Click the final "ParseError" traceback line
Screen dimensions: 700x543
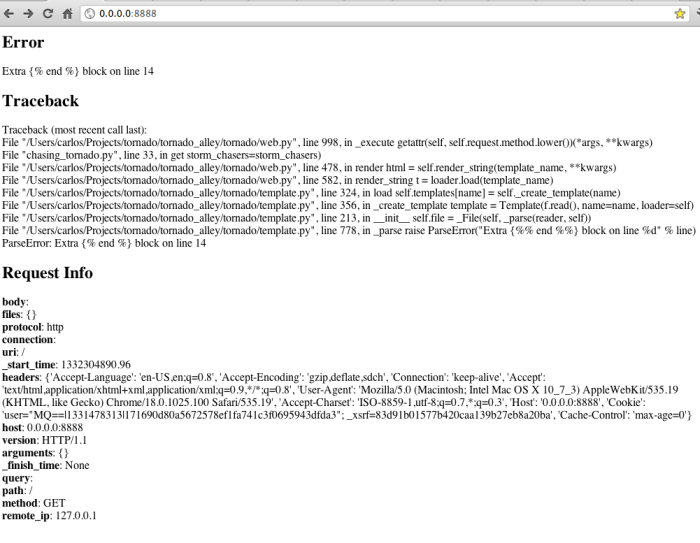pos(104,243)
